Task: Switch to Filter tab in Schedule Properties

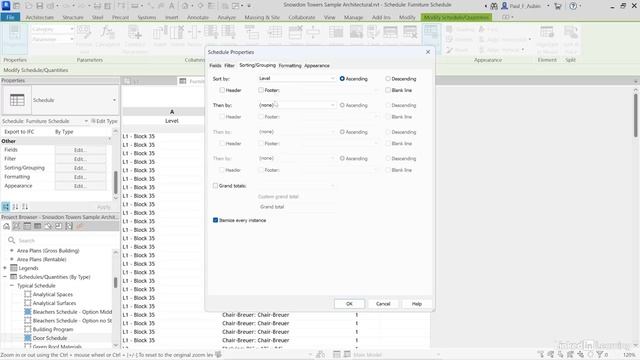Action: 229,65
